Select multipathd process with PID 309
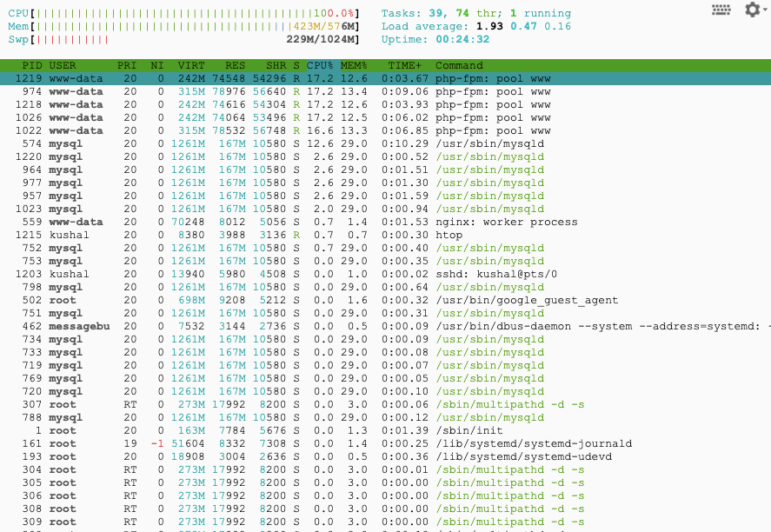Image resolution: width=771 pixels, height=532 pixels. click(386, 522)
